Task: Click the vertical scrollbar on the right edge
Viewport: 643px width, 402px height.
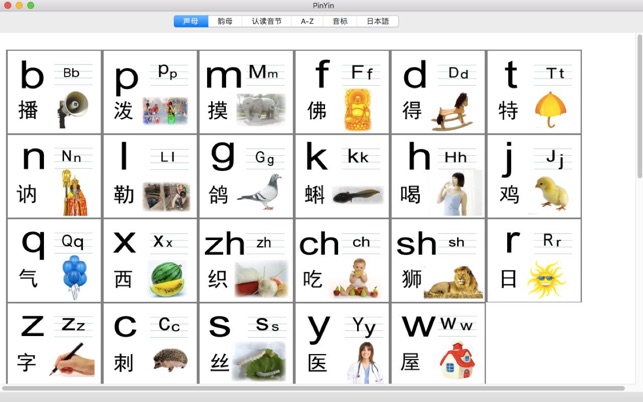Action: [639, 107]
